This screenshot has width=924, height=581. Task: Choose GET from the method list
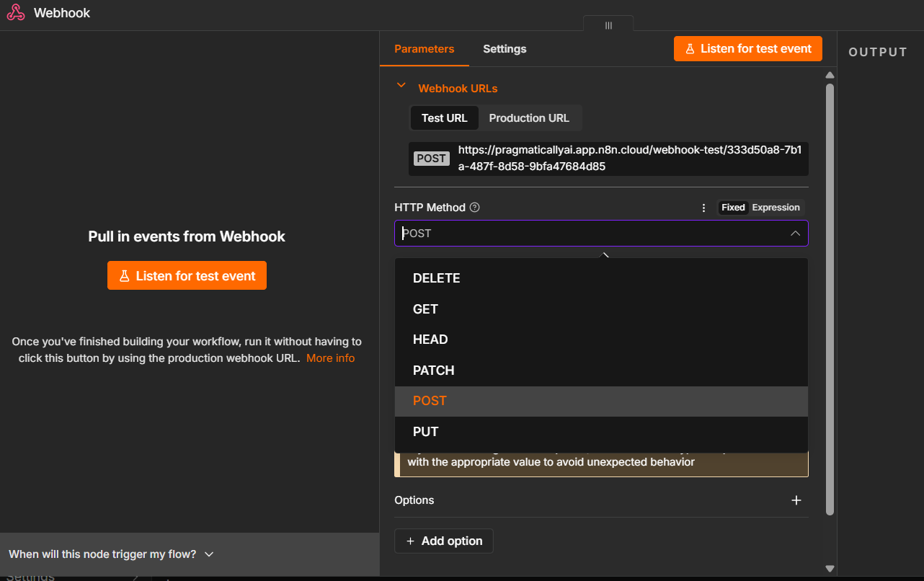point(601,309)
